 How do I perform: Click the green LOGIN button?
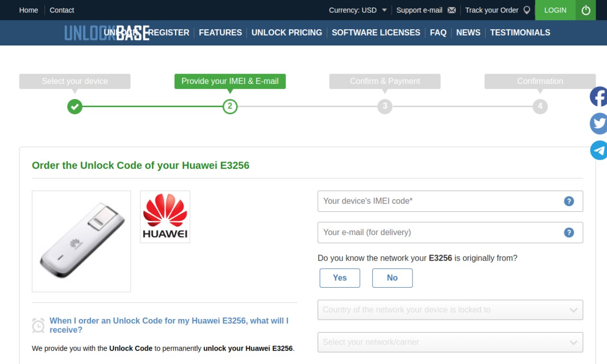tap(555, 10)
